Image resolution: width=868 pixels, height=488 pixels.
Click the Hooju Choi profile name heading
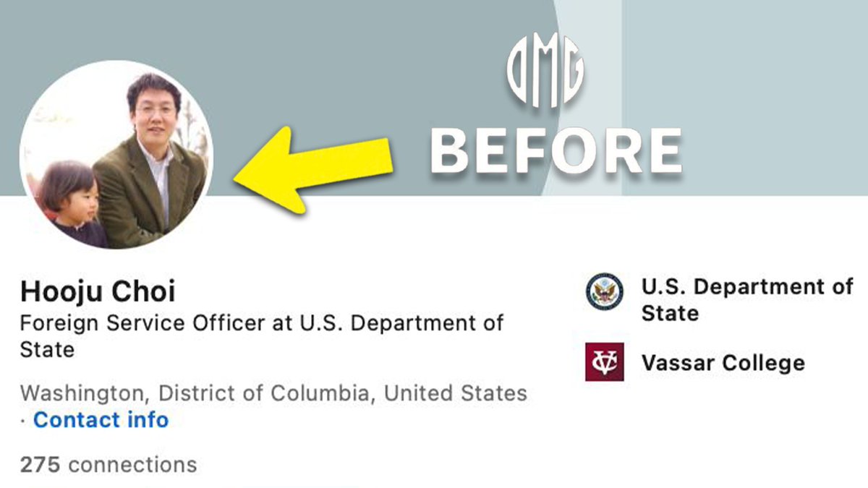pos(98,291)
